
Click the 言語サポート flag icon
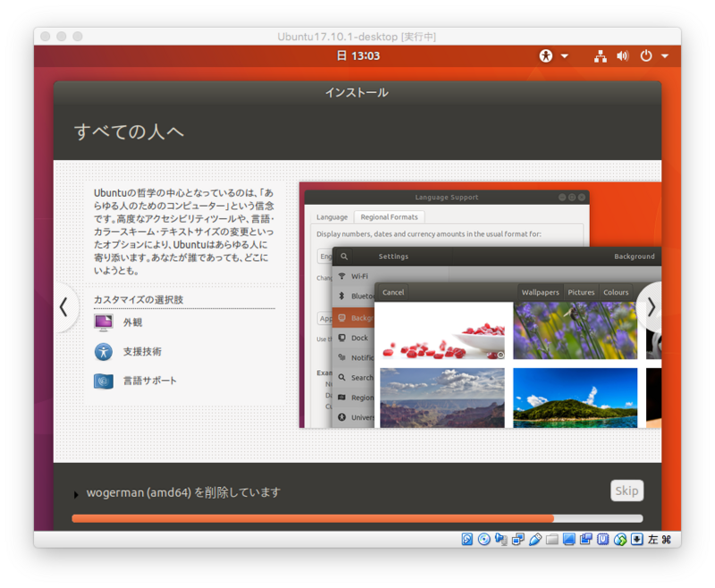[x=104, y=381]
